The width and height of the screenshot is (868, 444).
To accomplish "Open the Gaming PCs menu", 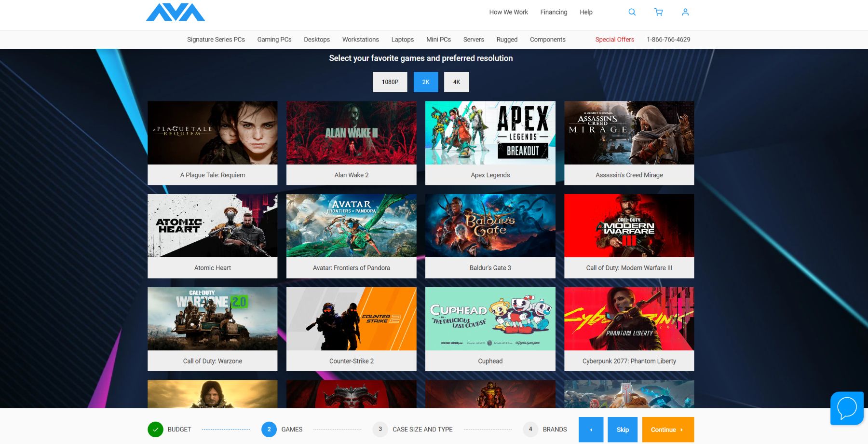I will (x=274, y=40).
